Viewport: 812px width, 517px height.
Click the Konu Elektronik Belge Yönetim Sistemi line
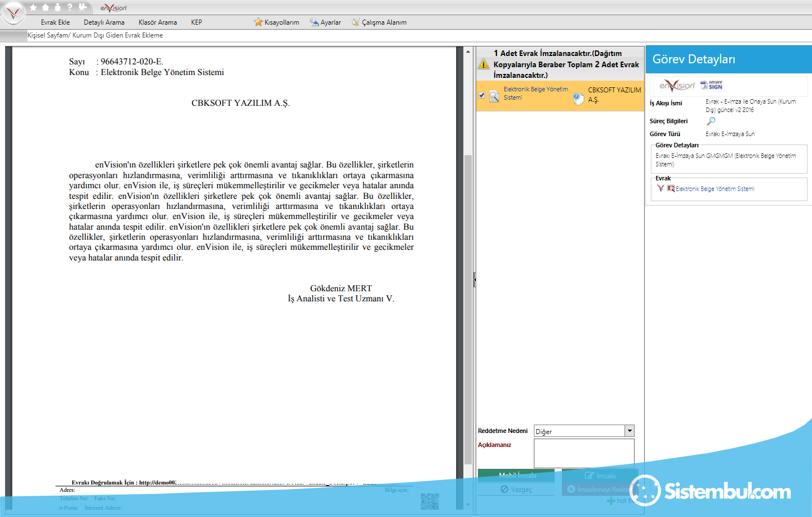point(147,72)
